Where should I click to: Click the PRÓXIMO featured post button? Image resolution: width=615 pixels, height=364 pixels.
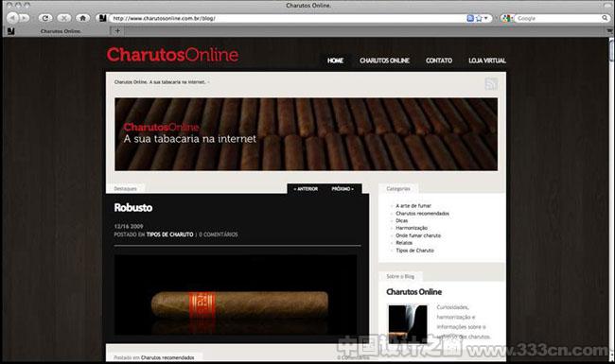[x=343, y=189]
